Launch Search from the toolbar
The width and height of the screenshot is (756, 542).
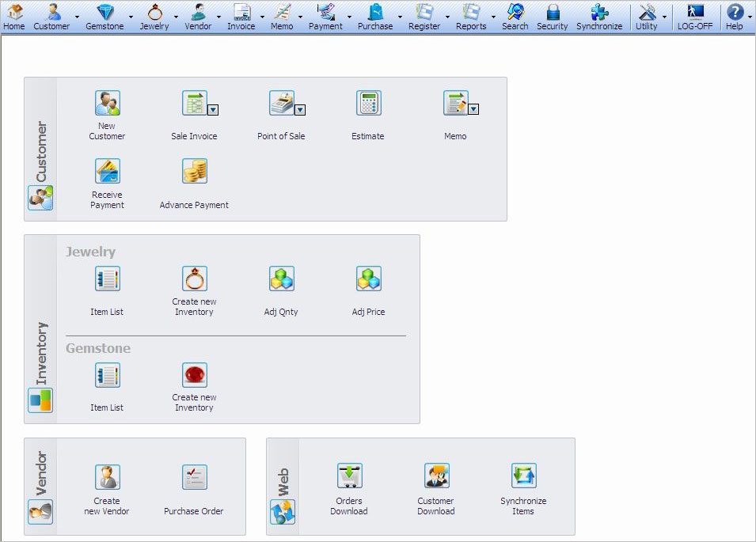click(515, 17)
